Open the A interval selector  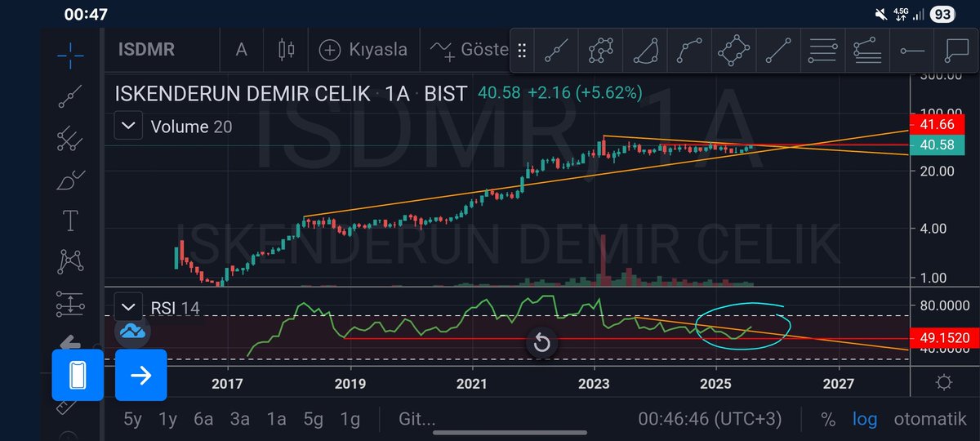point(241,50)
